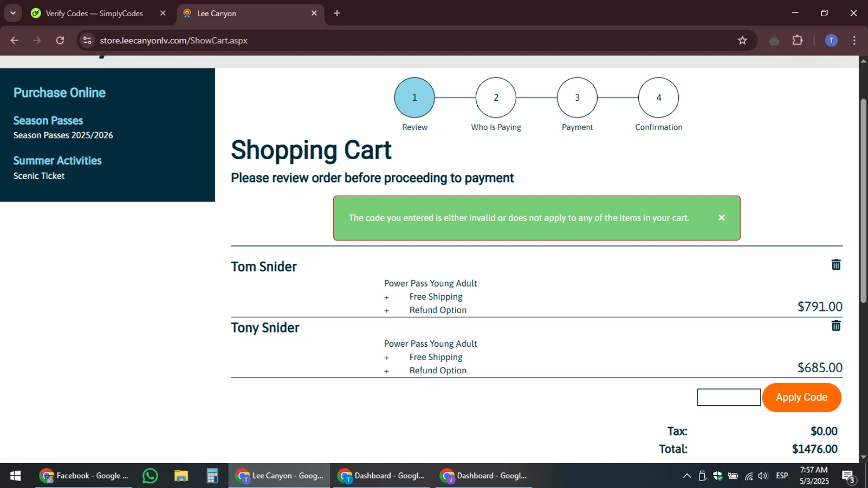Image resolution: width=868 pixels, height=488 pixels.
Task: Click the scrollbar down arrow
Action: pyautogui.click(x=863, y=457)
